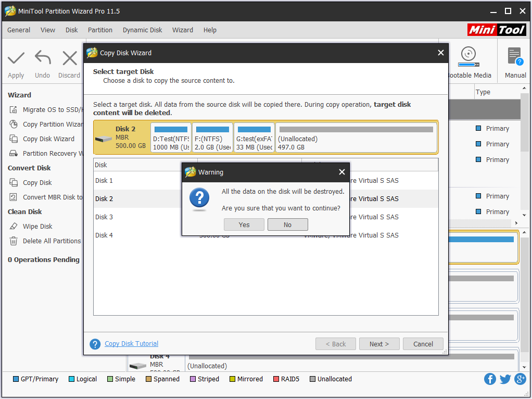
Task: Click the Striped legend swatch
Action: [x=193, y=379]
